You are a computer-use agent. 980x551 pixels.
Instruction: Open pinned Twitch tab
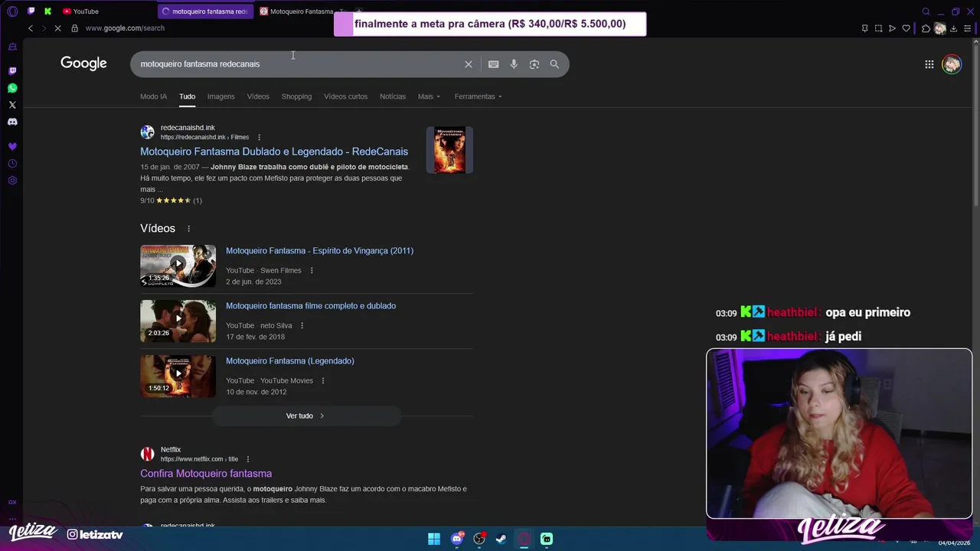(x=31, y=11)
